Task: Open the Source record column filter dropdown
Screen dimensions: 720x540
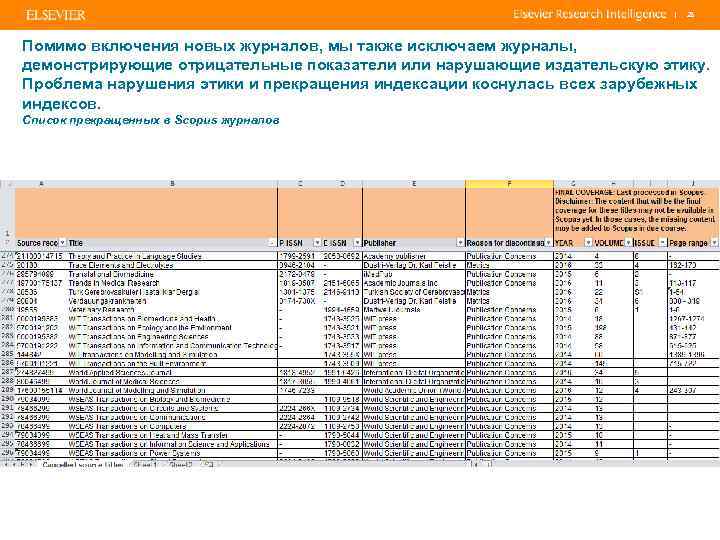Action: [x=62, y=242]
